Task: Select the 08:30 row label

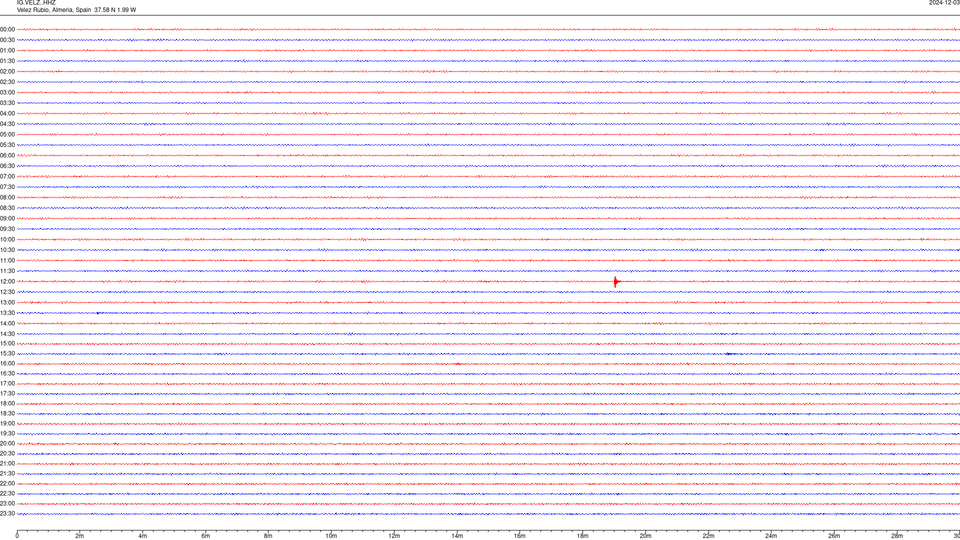Action: 7,208
